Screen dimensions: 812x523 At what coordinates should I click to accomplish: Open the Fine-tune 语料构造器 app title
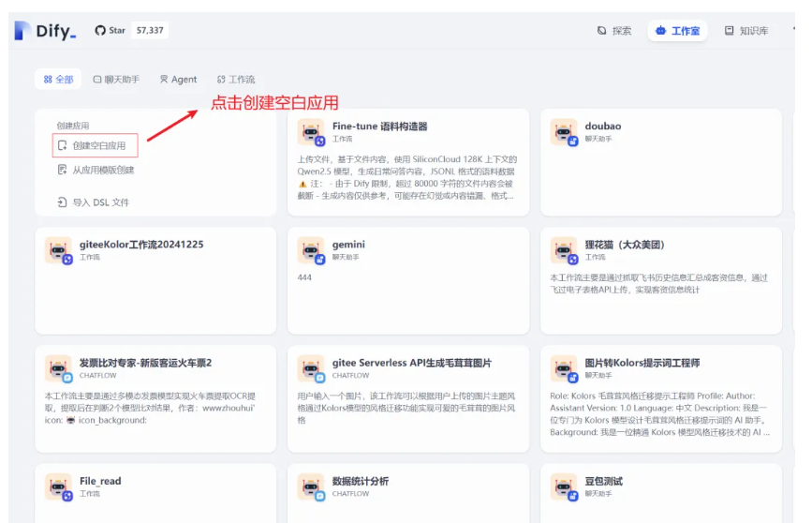[379, 127]
